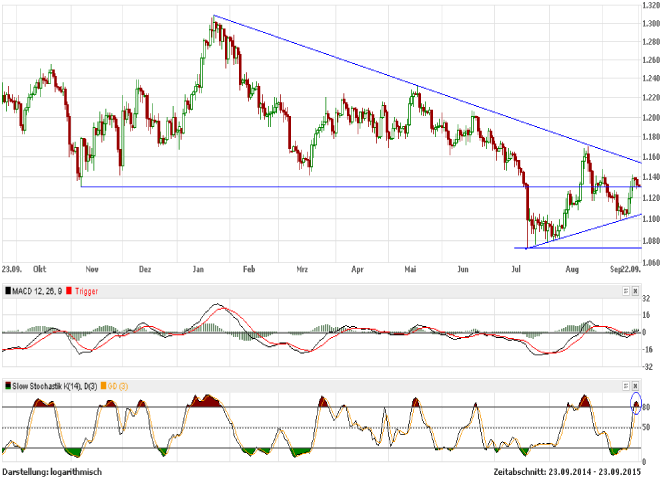Viewport: 663px width, 477px height.
Task: Click the Jan label on the time axis
Action: pyautogui.click(x=198, y=269)
